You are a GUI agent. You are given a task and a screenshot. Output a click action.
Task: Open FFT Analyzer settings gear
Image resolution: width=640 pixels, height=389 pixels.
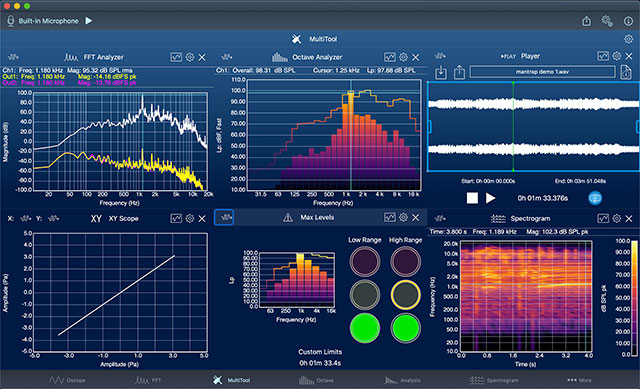(190, 57)
